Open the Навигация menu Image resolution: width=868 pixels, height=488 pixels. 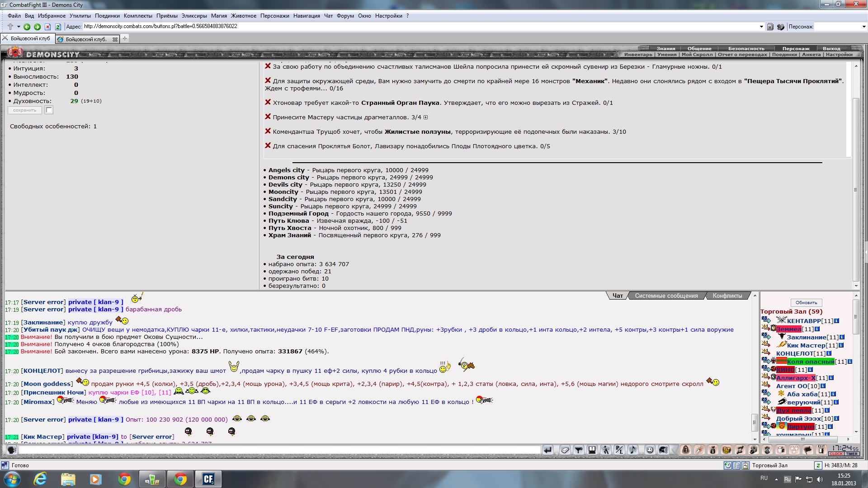coord(307,16)
